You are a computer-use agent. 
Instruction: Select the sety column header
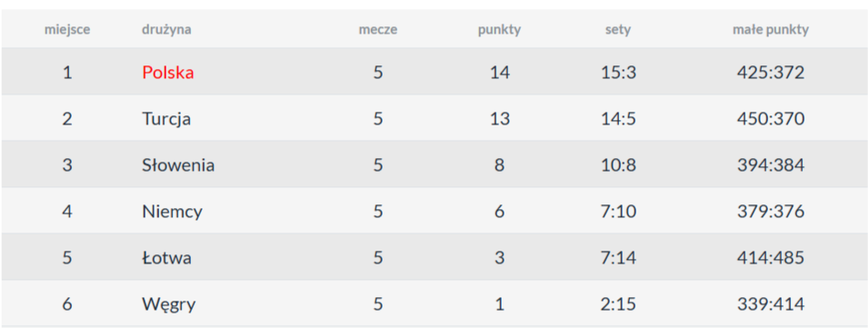(x=618, y=30)
